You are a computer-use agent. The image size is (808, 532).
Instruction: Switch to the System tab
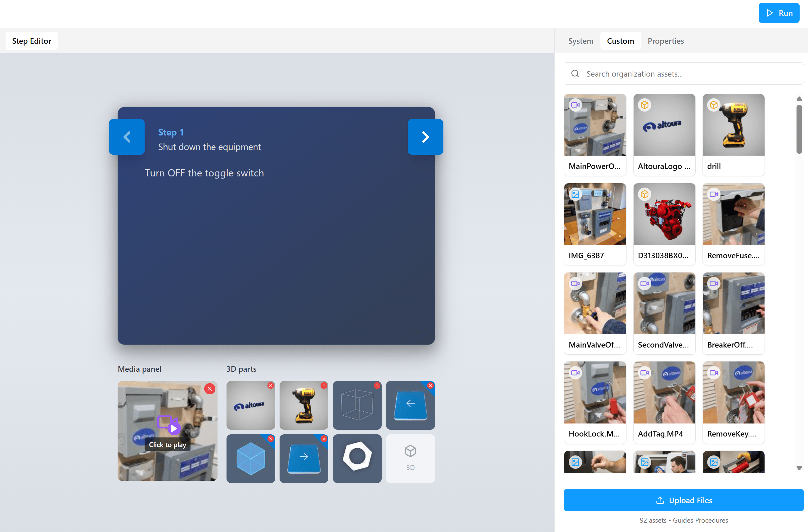581,41
